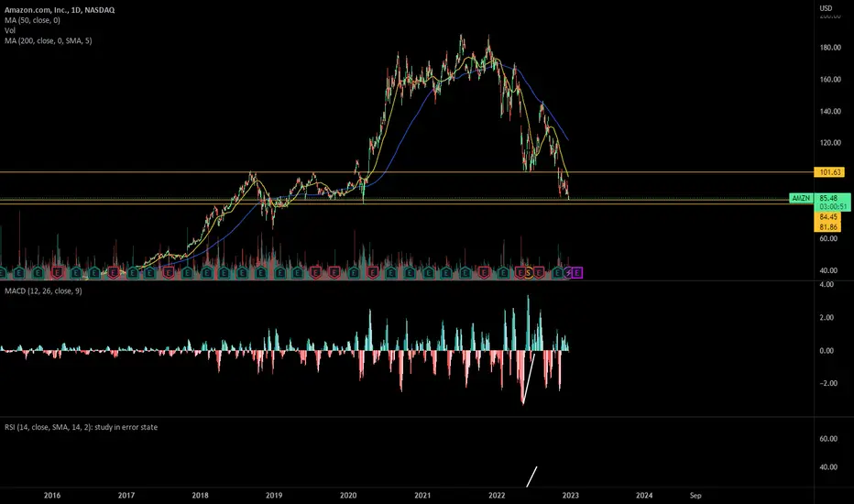Click the 81.86 horizontal line price label

pyautogui.click(x=827, y=227)
